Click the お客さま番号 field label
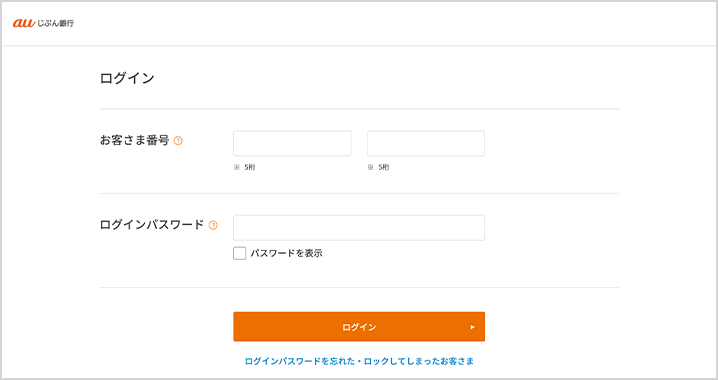Screen dimensions: 718x380 135,140
